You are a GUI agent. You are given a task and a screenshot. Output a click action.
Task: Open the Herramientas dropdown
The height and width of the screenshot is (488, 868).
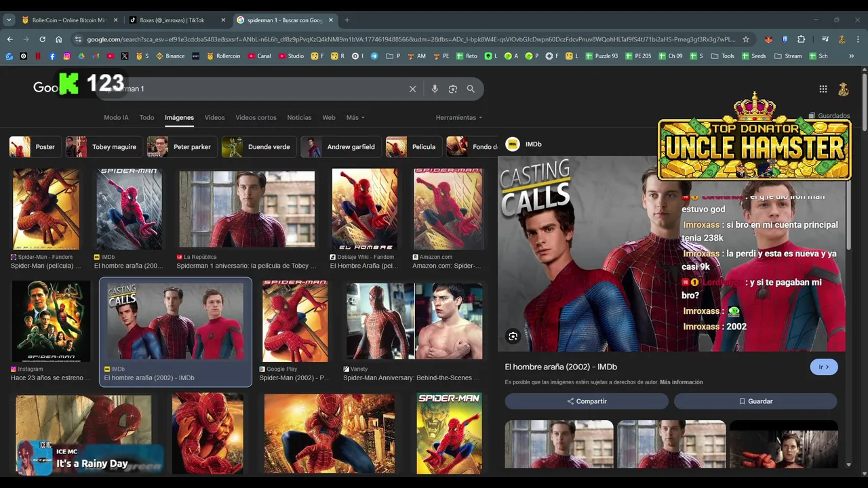pos(459,117)
